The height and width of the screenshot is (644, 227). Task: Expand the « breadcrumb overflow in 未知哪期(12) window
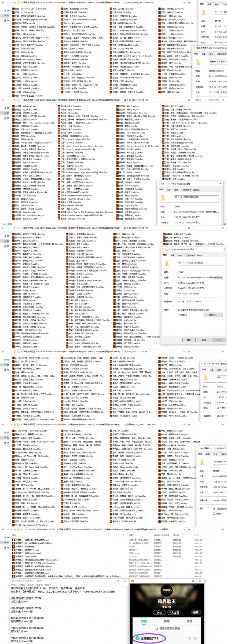point(21,529)
